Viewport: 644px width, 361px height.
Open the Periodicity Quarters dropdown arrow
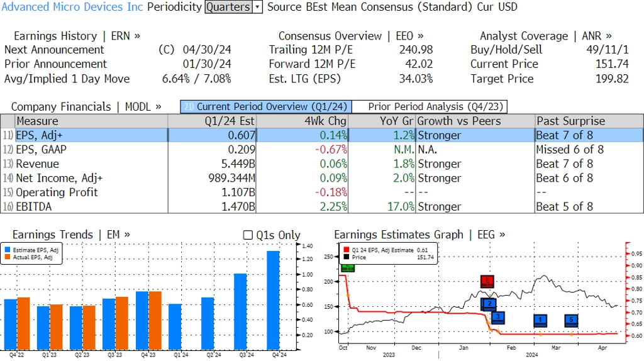click(257, 7)
